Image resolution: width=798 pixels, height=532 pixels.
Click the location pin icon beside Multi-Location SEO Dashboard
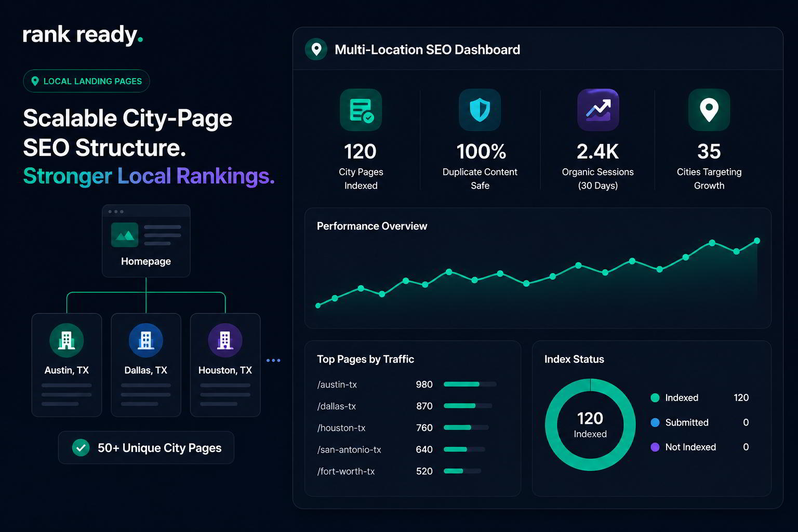[316, 49]
